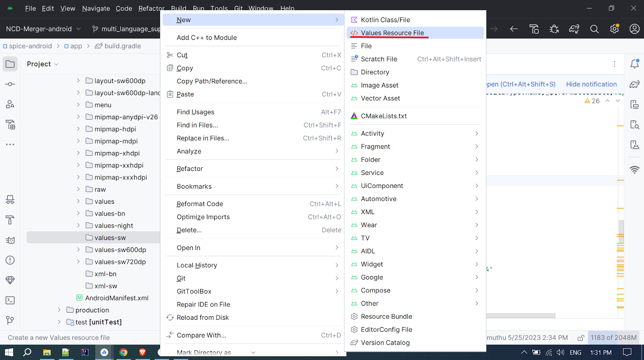Open the Problems tool window icon

tap(10, 260)
